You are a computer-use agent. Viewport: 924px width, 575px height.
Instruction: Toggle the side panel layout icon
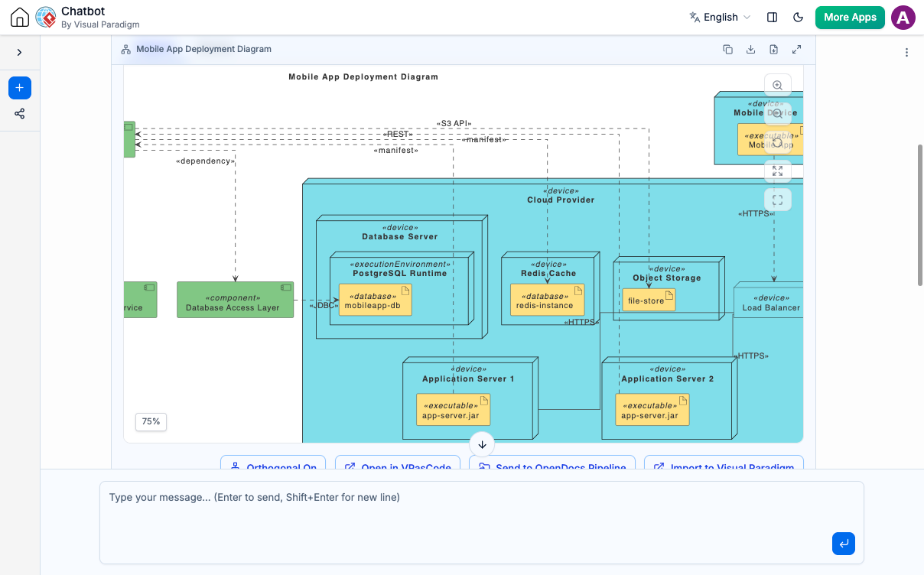click(772, 18)
